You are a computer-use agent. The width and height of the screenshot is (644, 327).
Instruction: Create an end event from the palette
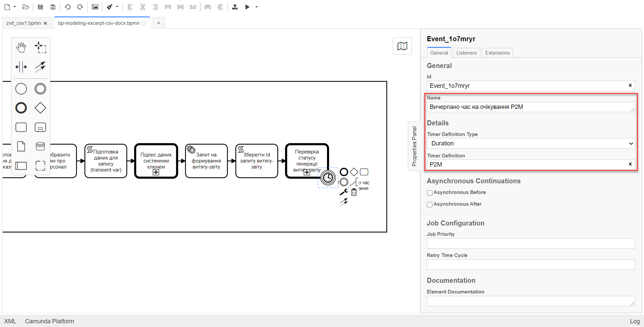[x=21, y=108]
